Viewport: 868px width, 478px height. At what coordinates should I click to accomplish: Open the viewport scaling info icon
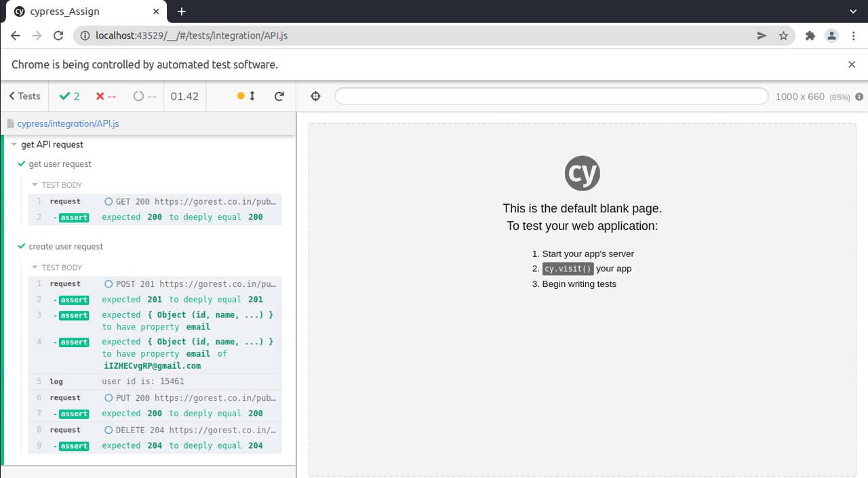(x=859, y=97)
